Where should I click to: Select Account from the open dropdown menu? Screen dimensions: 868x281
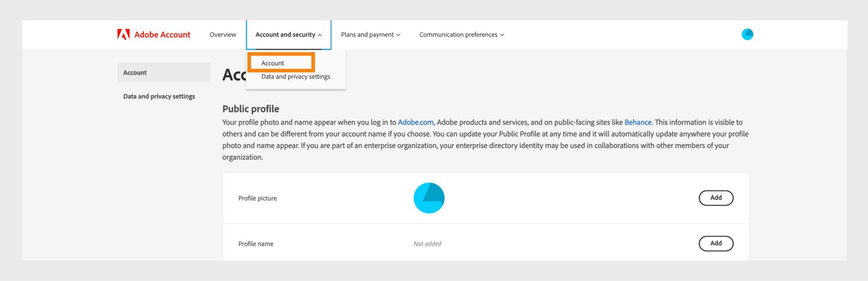click(272, 63)
